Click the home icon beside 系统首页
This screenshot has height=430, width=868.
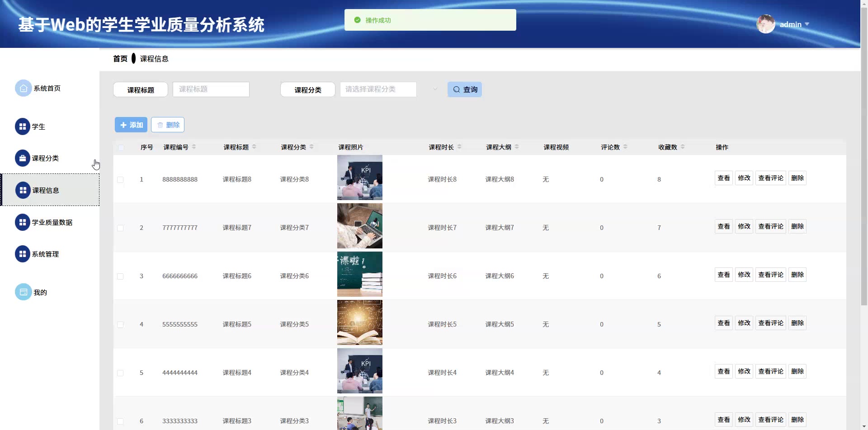tap(23, 89)
